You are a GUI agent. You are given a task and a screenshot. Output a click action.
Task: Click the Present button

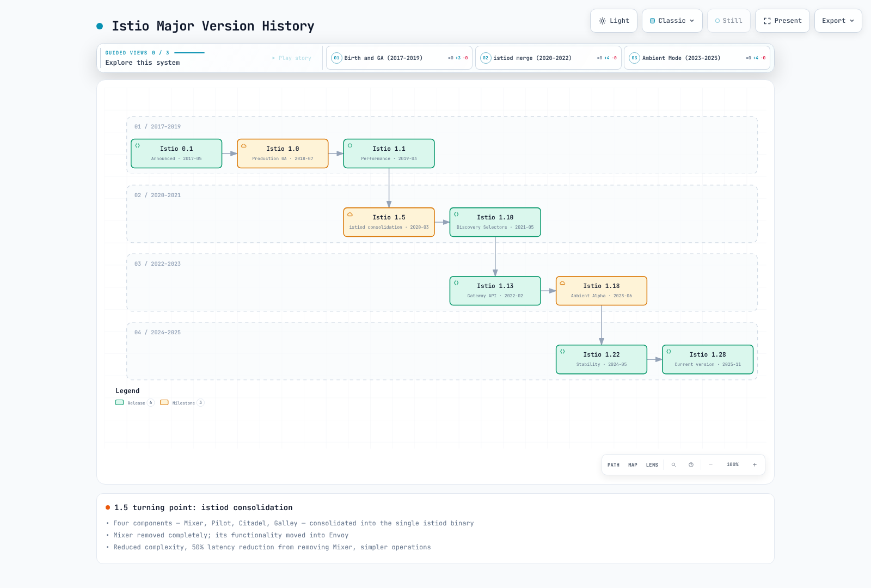(782, 21)
